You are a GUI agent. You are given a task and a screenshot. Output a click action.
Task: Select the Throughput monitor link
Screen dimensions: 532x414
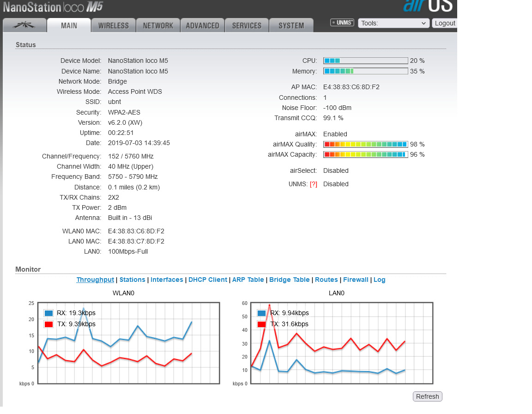tap(95, 280)
